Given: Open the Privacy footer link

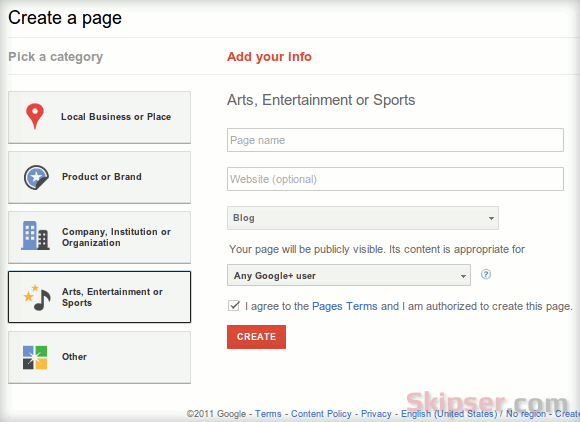Looking at the screenshot, I should (376, 413).
